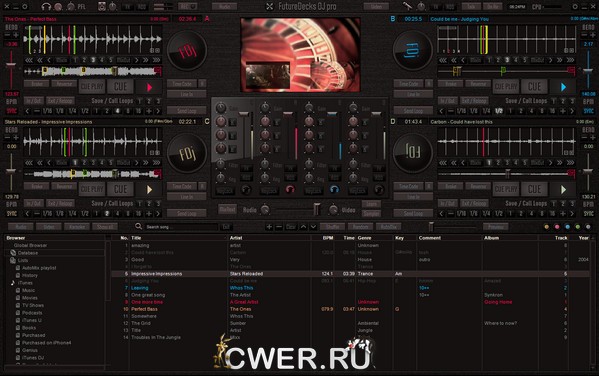
Task: Click deck D jog wheel
Action: tap(413, 153)
